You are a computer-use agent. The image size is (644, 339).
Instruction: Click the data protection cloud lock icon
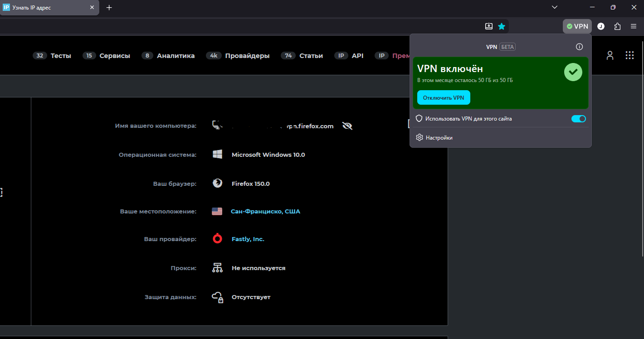pos(218,297)
